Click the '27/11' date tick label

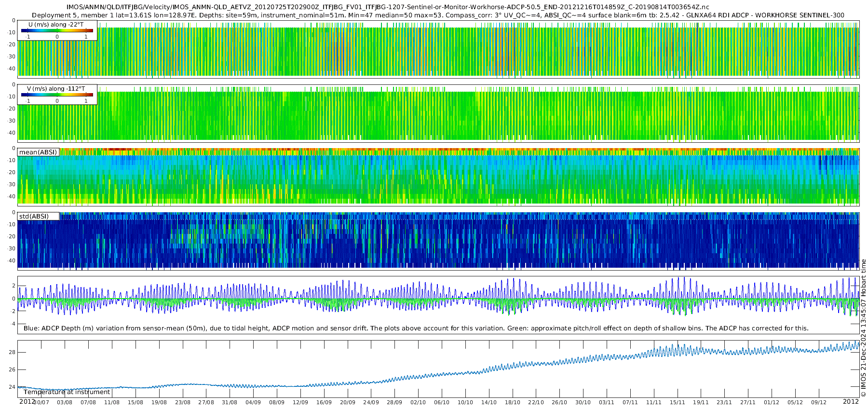pos(748,402)
